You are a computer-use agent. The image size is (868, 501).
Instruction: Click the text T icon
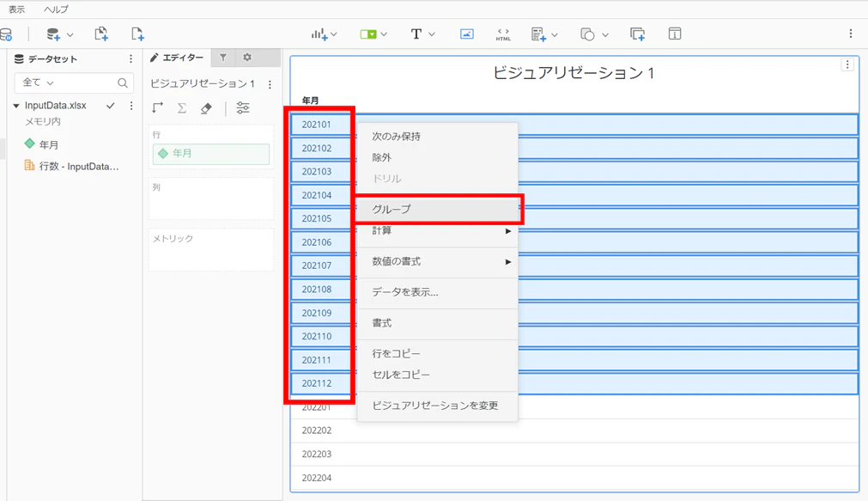coord(416,34)
